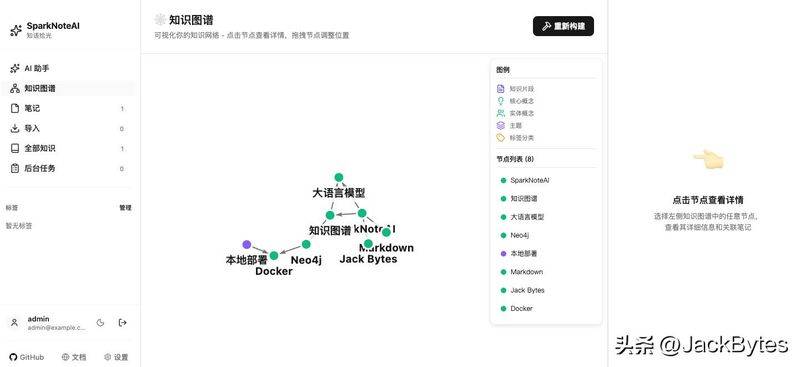The width and height of the screenshot is (800, 367).
Task: Click the admin@example email text
Action: click(x=57, y=328)
